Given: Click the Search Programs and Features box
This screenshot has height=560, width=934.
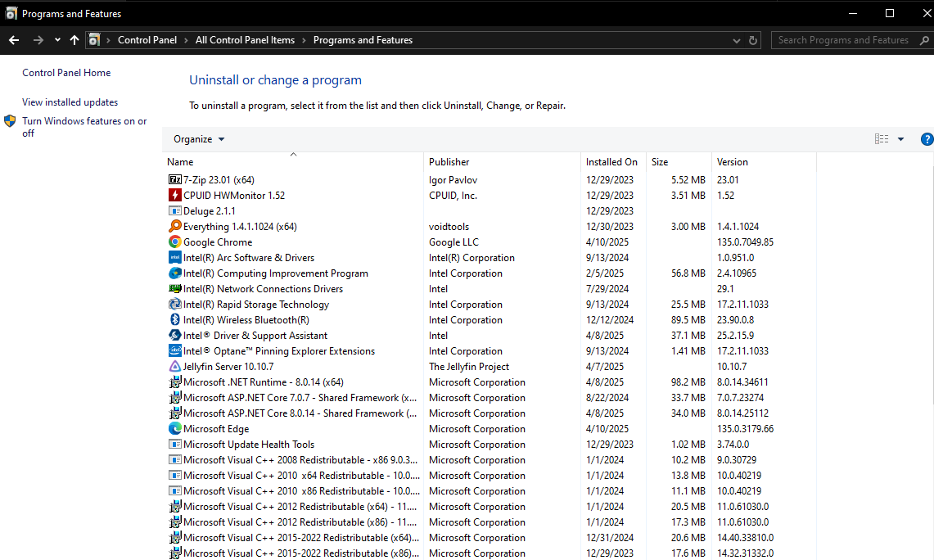Looking at the screenshot, I should tap(843, 40).
